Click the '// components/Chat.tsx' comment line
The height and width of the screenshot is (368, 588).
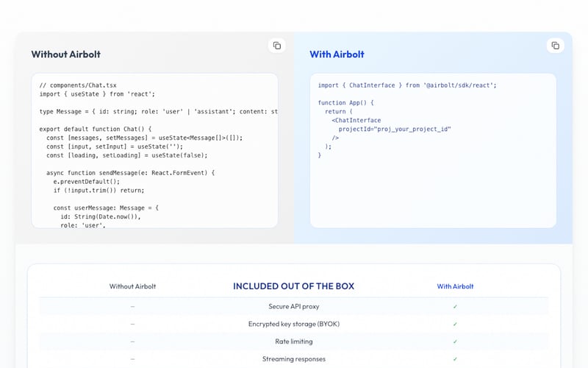pos(78,85)
